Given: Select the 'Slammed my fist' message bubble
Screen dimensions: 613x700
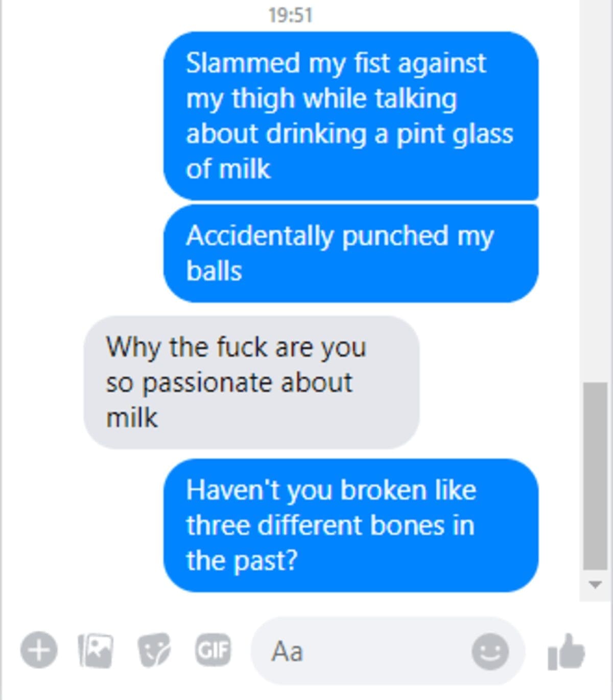Looking at the screenshot, I should tap(350, 115).
